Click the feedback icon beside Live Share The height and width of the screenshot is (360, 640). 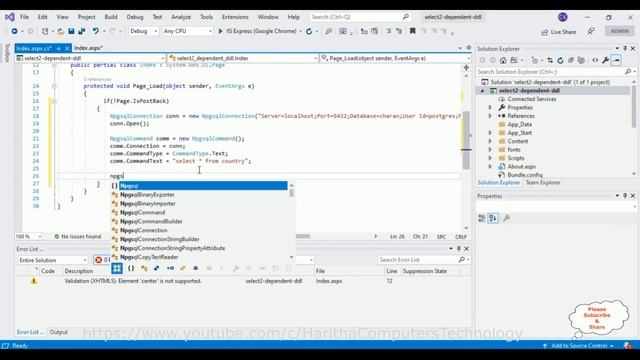click(591, 31)
